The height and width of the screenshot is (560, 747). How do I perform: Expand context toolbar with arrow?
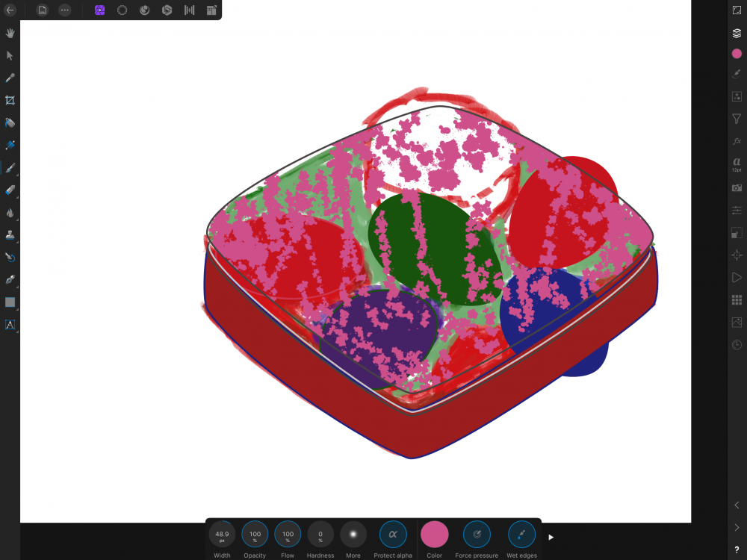551,537
